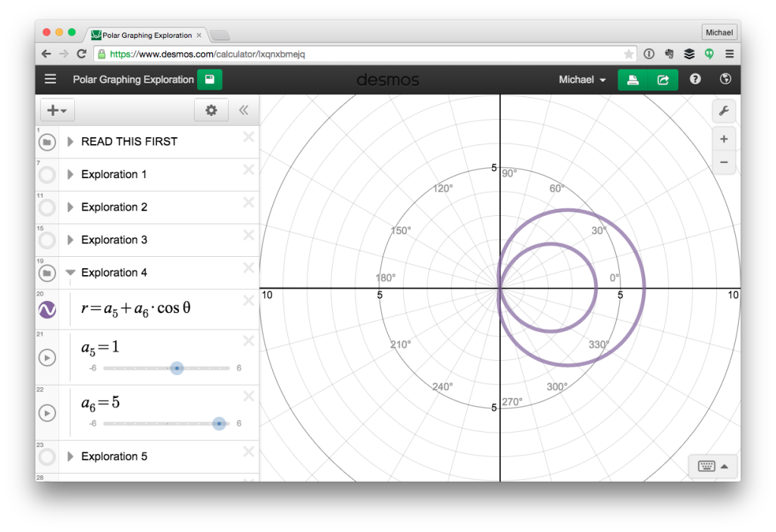Toggle the Exploration 3 folder visibility circle
This screenshot has height=532, width=776.
(45, 239)
